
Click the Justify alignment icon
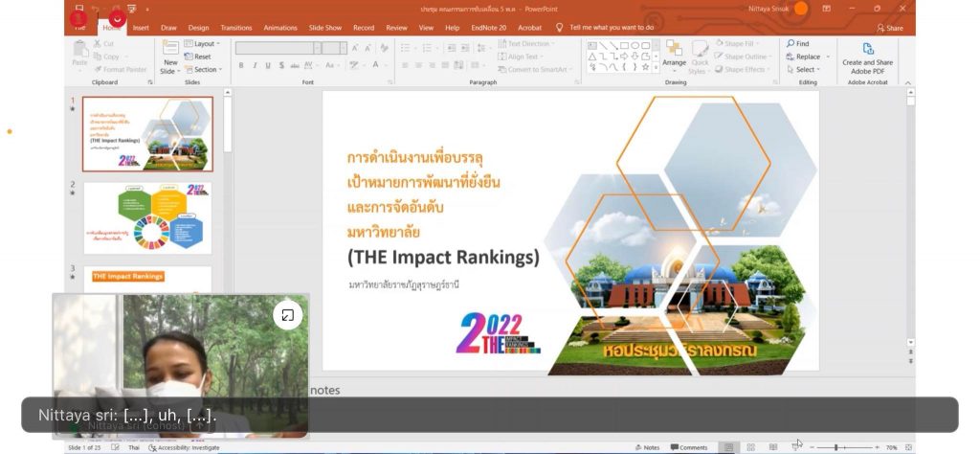pyautogui.click(x=445, y=65)
